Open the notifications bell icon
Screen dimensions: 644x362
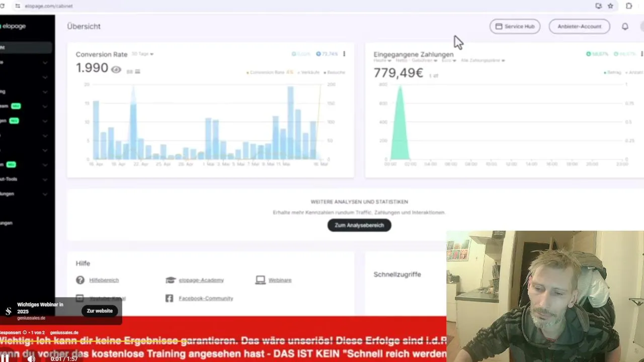click(625, 26)
